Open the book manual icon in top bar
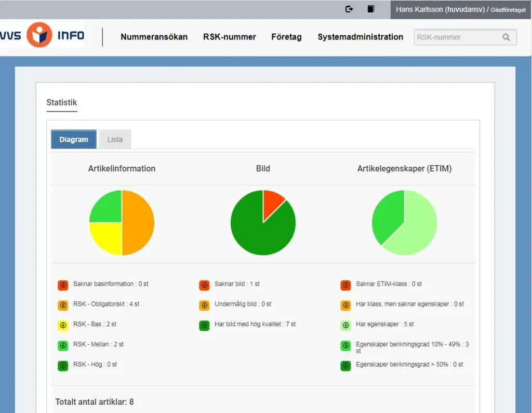 coord(371,9)
